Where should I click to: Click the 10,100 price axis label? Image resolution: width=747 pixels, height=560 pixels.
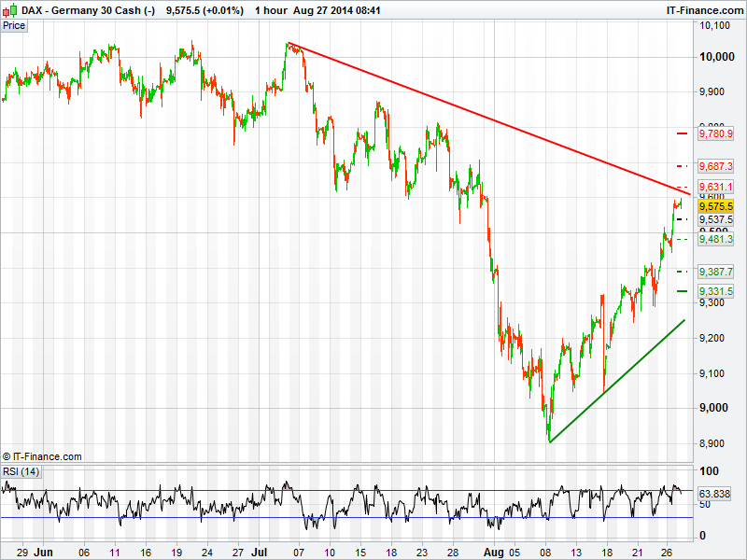point(714,25)
